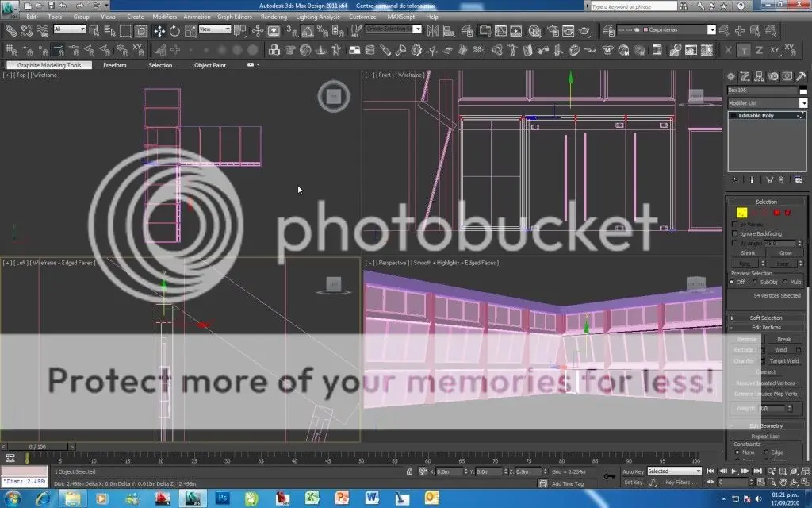
Task: Click the Shrink selection button
Action: coord(748,253)
